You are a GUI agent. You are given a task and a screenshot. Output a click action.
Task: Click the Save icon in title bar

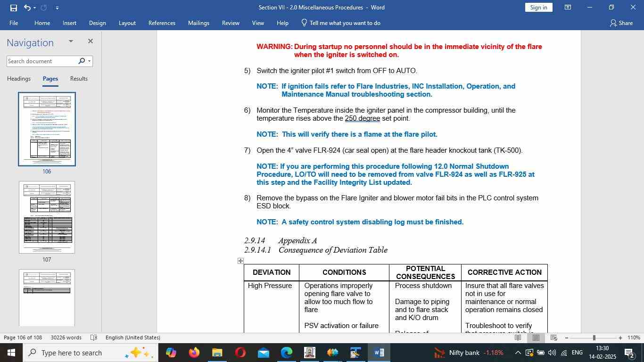pos(13,8)
